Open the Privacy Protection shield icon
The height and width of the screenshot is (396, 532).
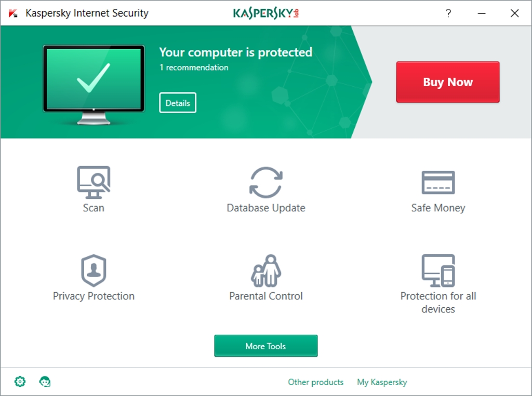pos(94,270)
